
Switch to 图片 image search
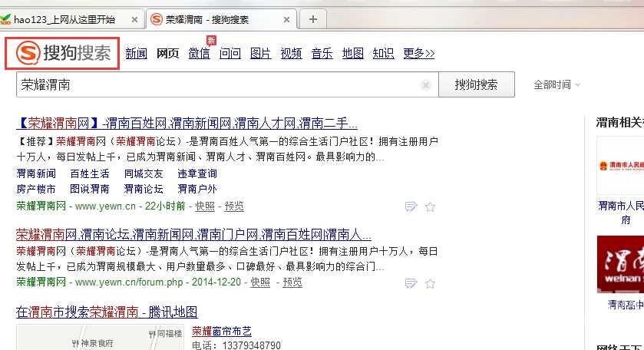tap(260, 53)
